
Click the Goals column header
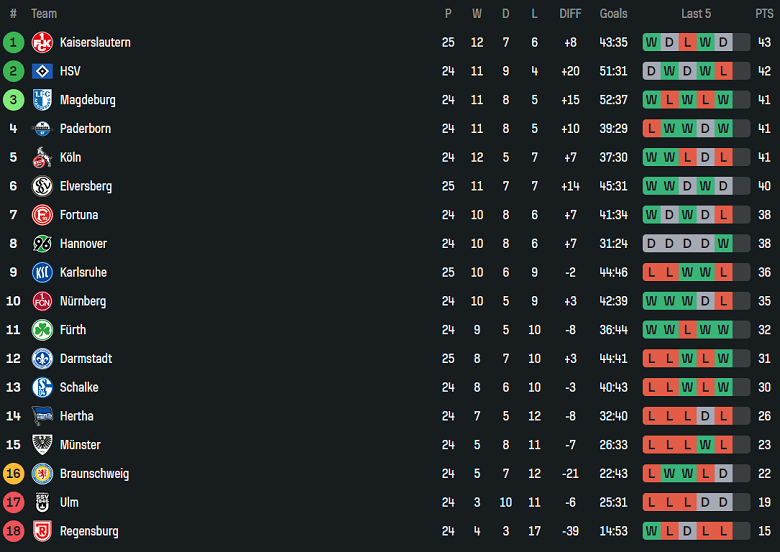pyautogui.click(x=613, y=14)
